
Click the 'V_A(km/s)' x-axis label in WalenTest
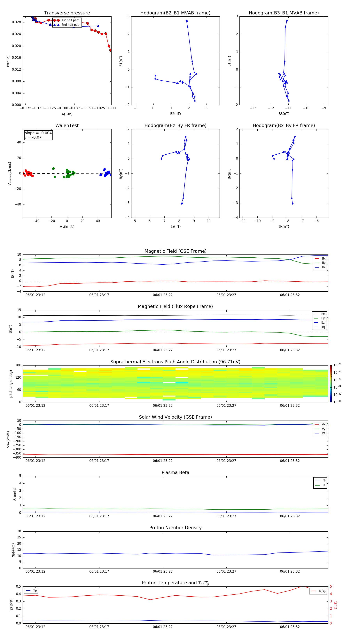67,227
